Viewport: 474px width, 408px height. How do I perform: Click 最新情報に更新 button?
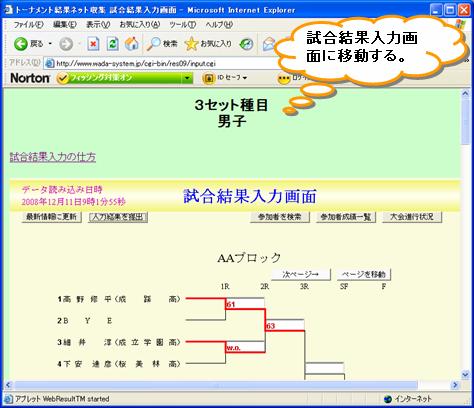click(51, 217)
